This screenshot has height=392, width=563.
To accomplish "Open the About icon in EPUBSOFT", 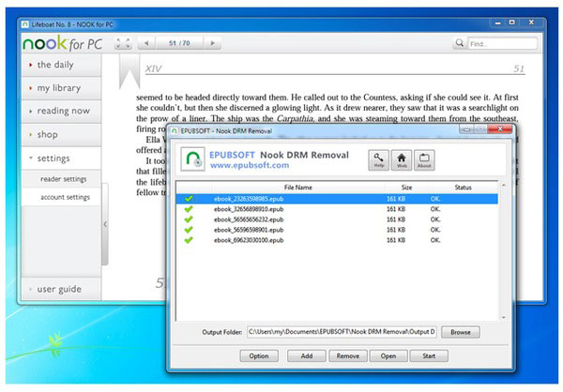I will [x=424, y=160].
